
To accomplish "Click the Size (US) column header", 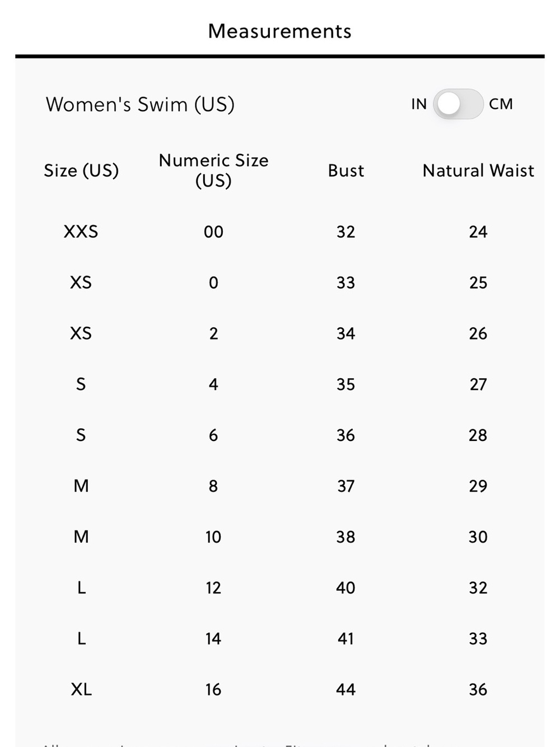I will coord(81,170).
